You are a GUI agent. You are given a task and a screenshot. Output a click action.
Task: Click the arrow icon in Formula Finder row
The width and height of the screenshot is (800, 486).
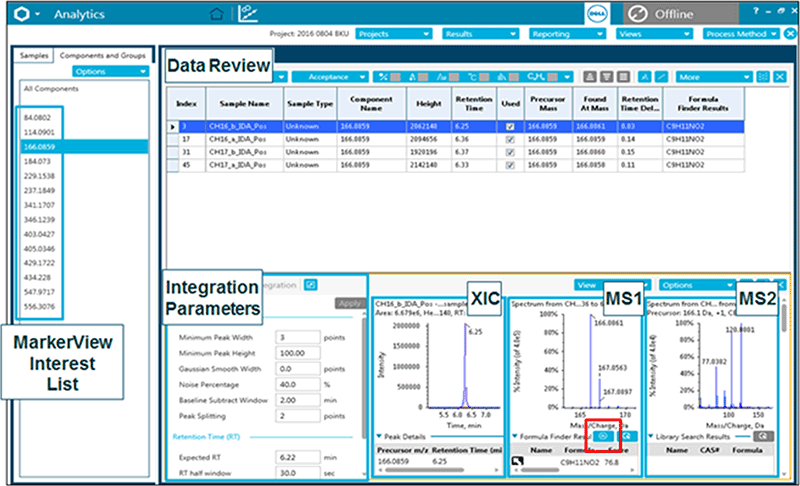517,461
